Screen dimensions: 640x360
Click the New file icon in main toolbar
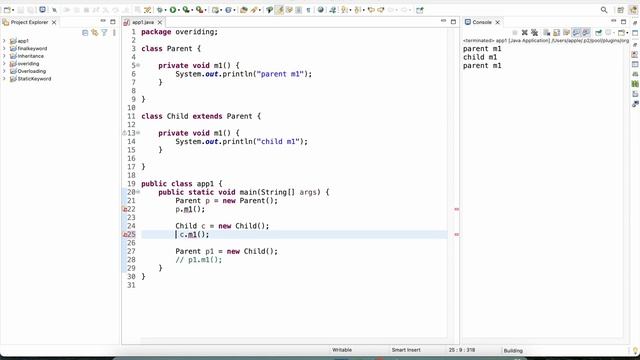(x=7, y=10)
